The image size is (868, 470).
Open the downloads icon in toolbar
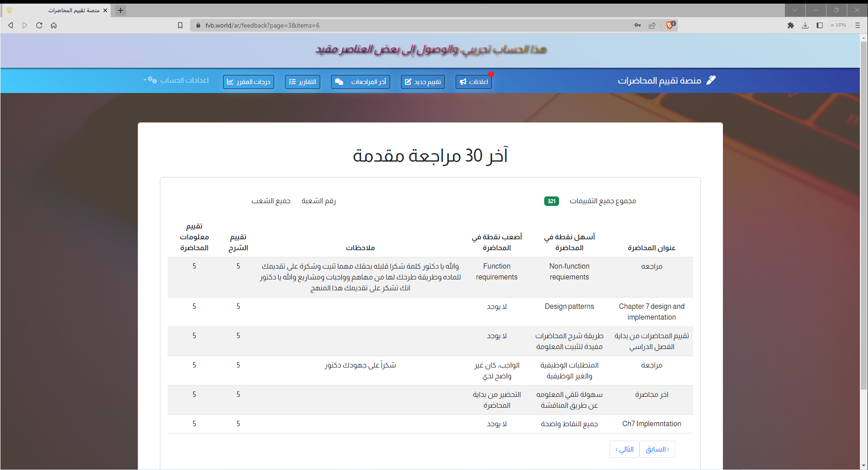click(805, 25)
